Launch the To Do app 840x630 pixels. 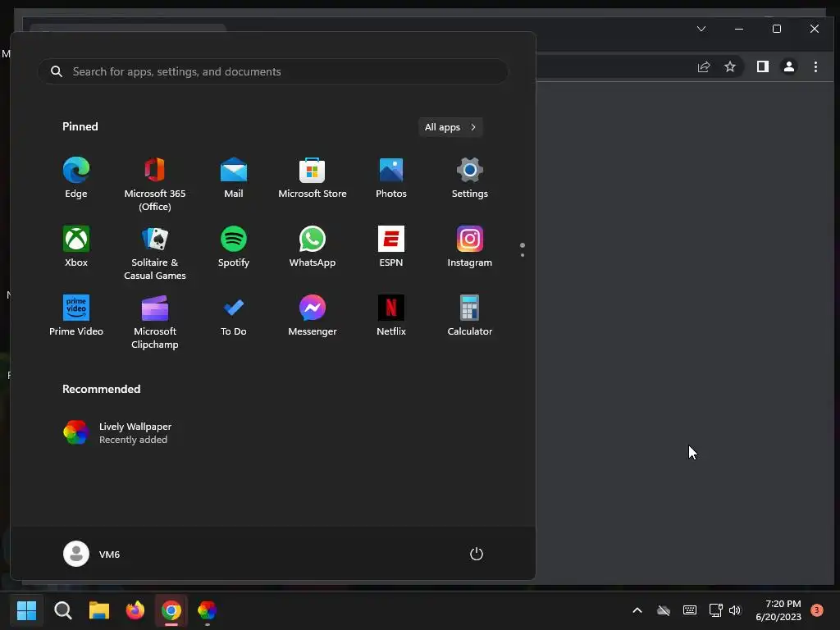(x=234, y=316)
